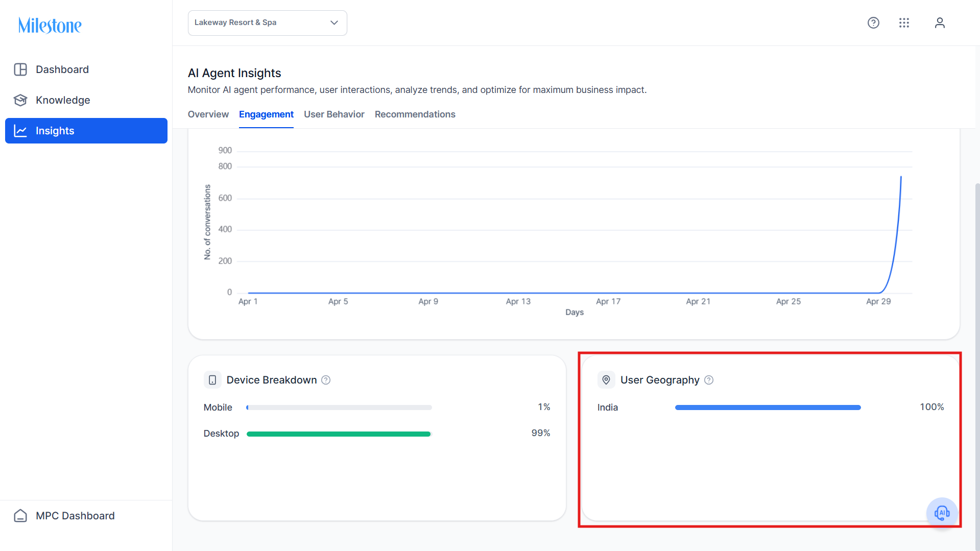The height and width of the screenshot is (551, 980).
Task: Navigate to Dashboard in sidebar
Action: [86, 69]
